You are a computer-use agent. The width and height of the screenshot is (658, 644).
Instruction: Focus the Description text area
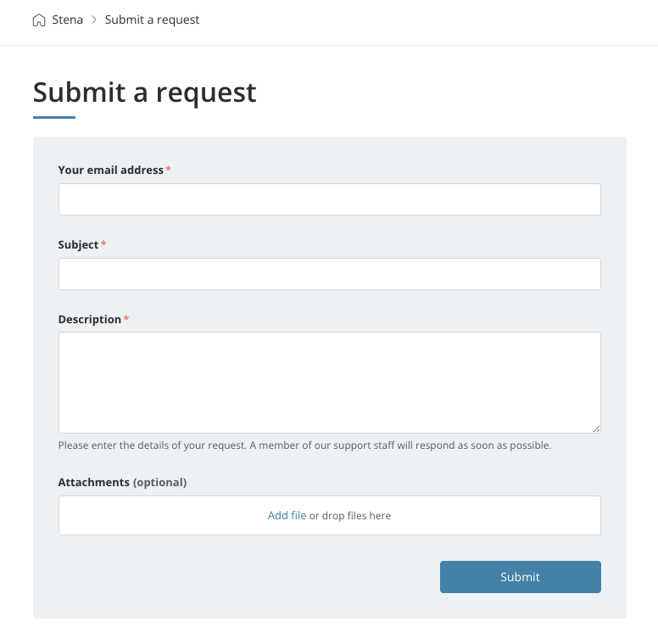click(329, 382)
